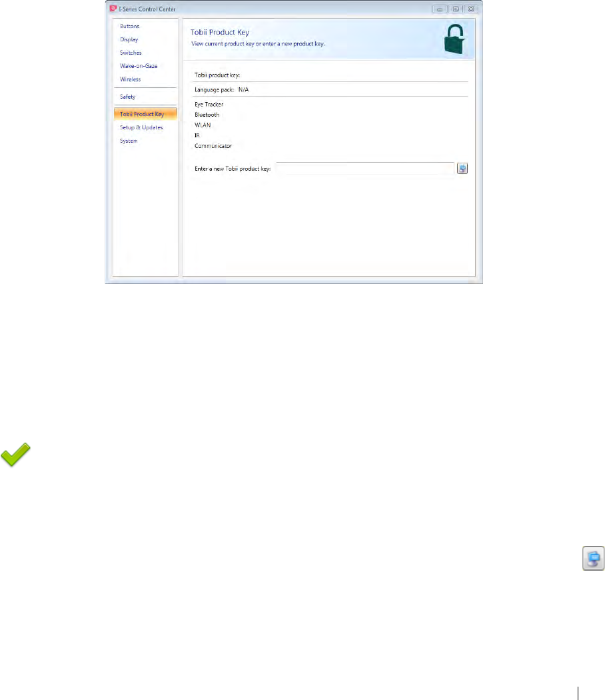Click the standalone computer icon button
The image size is (605, 700).
click(x=594, y=558)
